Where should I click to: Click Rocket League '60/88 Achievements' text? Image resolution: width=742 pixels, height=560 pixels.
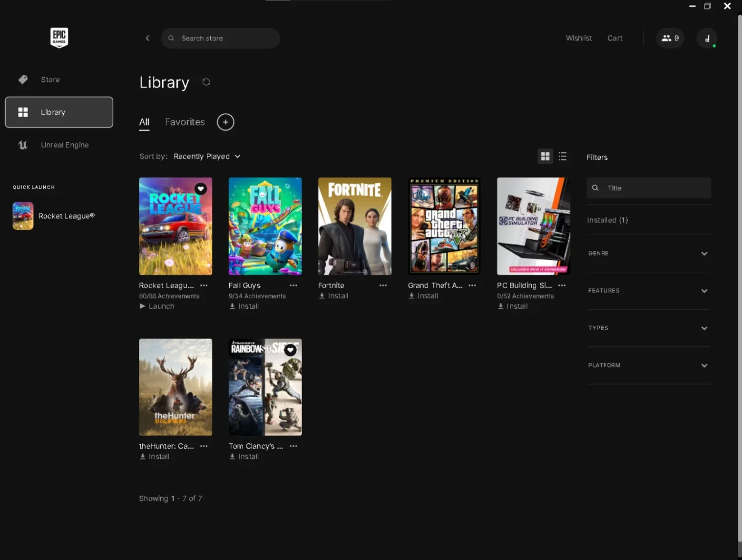pos(169,296)
